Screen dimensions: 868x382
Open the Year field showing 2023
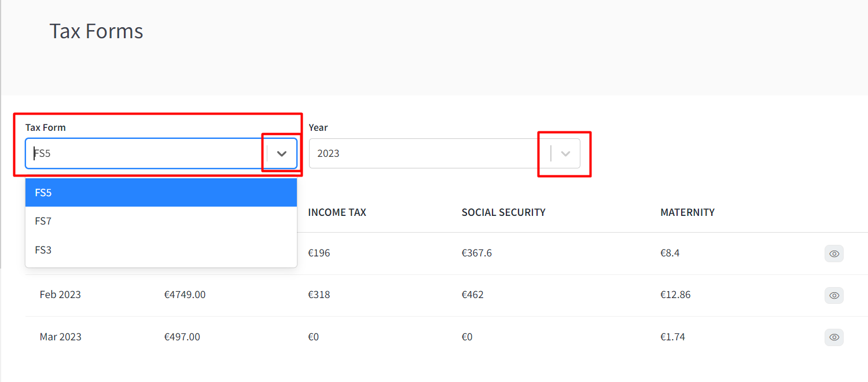point(428,153)
